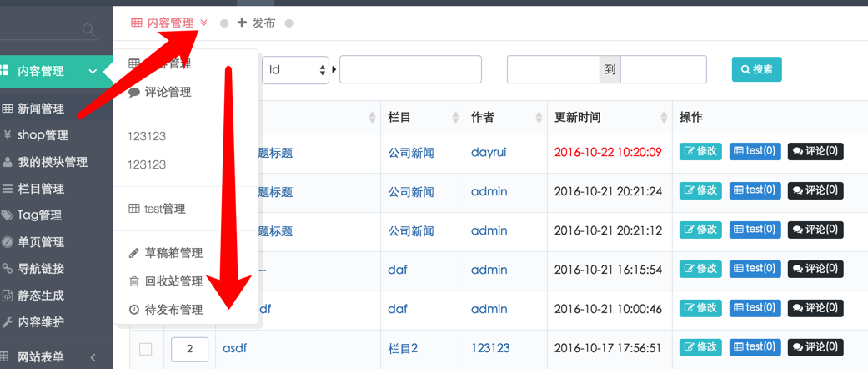Open Tag管理 in the sidebar
Image resolution: width=868 pixels, height=369 pixels.
tap(39, 215)
